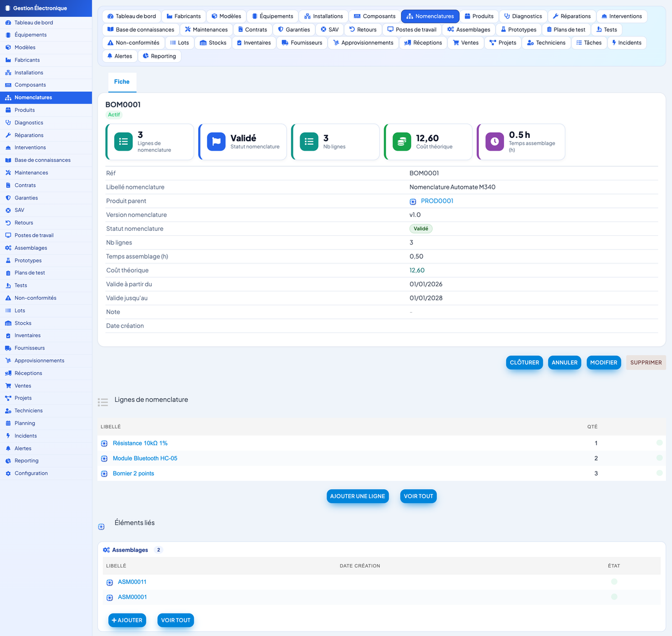This screenshot has height=636, width=672.
Task: Click the Maintenances tools icon in the sidebar
Action: pyautogui.click(x=8, y=173)
